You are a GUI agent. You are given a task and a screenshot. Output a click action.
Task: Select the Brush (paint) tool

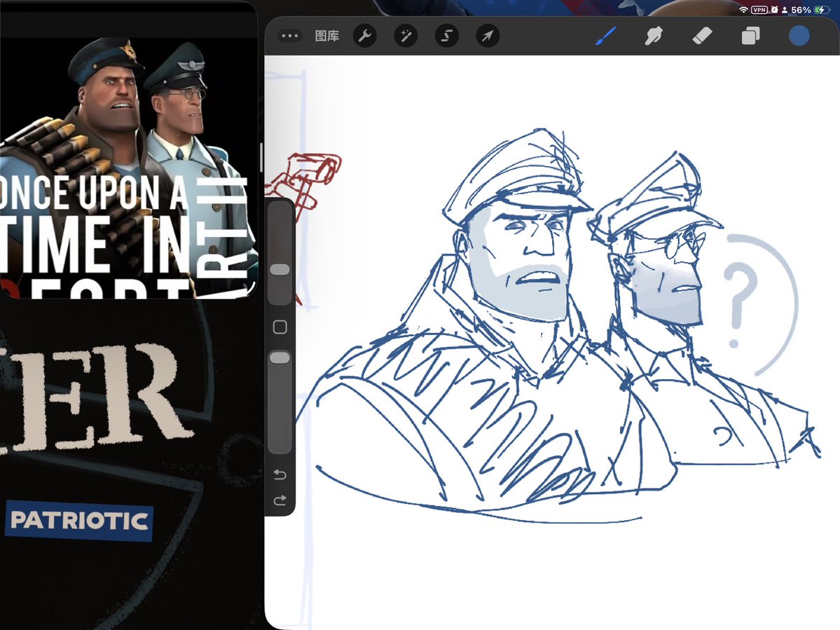[x=606, y=36]
